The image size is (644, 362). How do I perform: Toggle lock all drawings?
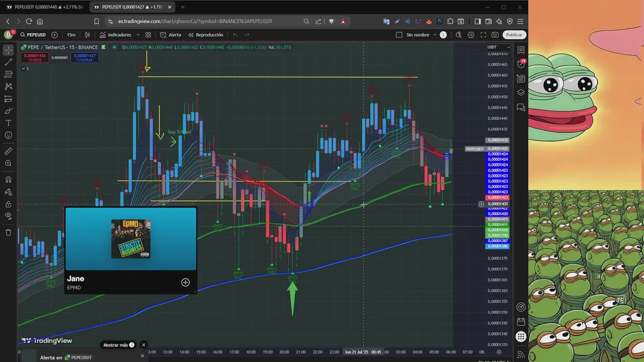click(x=8, y=204)
